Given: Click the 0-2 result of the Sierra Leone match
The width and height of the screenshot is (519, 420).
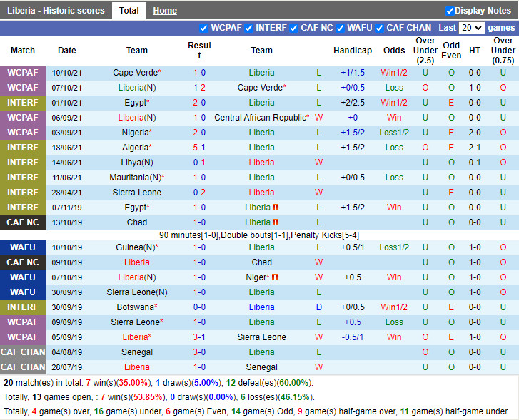Looking at the screenshot, I should 199,193.
